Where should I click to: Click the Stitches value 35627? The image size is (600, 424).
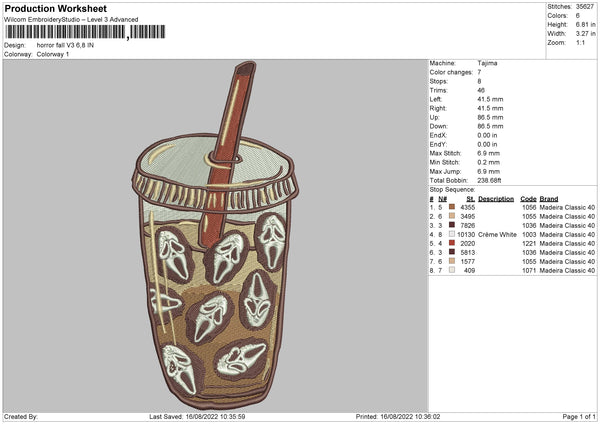[585, 7]
